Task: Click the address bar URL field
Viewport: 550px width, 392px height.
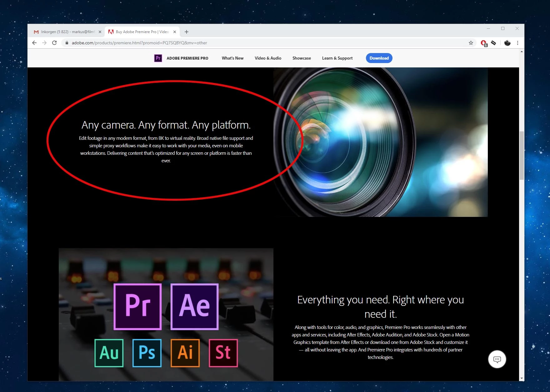Action: [269, 43]
